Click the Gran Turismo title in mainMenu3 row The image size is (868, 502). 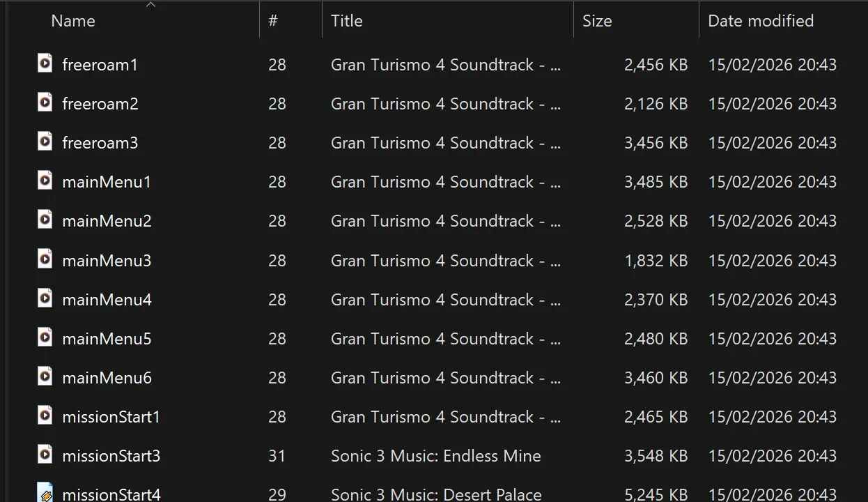click(x=446, y=261)
